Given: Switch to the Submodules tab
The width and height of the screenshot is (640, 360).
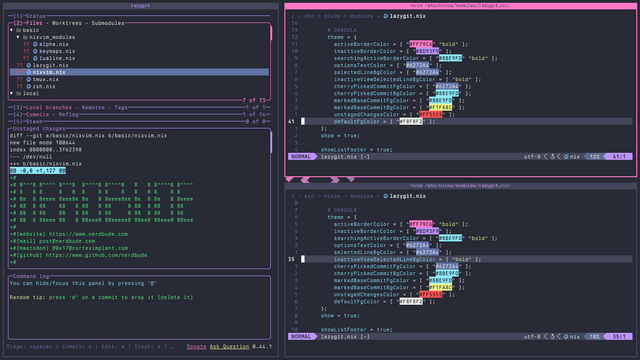Looking at the screenshot, I should click(x=108, y=23).
